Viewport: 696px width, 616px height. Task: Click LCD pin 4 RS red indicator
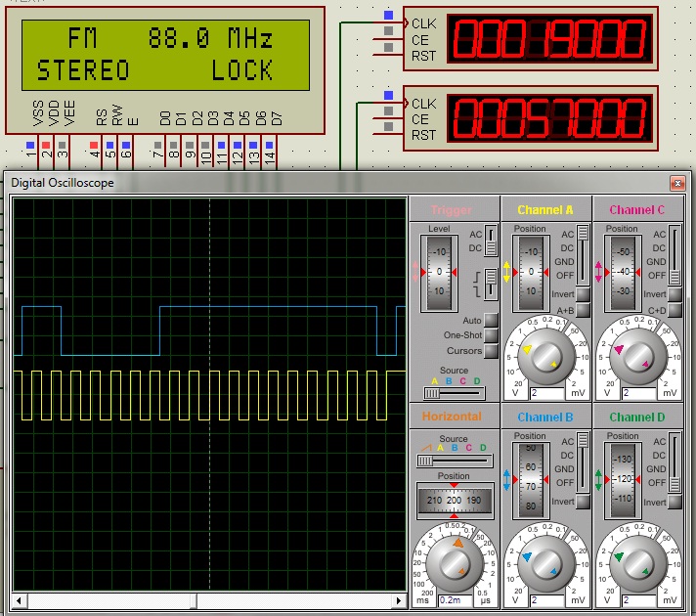(94, 146)
